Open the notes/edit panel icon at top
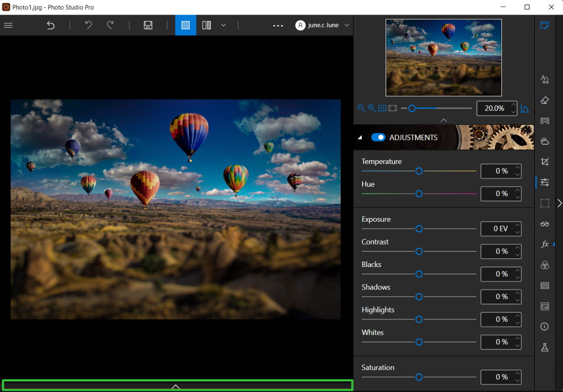Viewport: 563px width, 392px height. [545, 25]
